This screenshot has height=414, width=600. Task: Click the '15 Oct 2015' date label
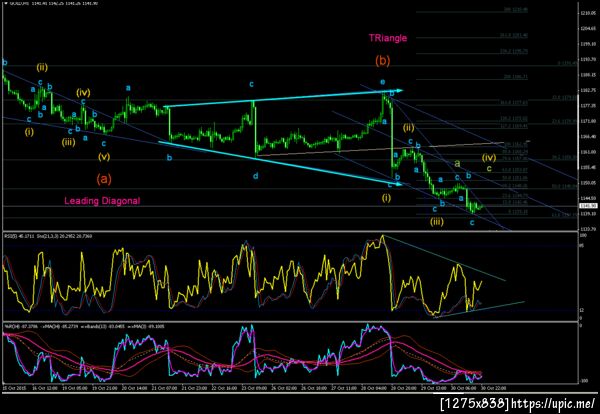coord(13,388)
